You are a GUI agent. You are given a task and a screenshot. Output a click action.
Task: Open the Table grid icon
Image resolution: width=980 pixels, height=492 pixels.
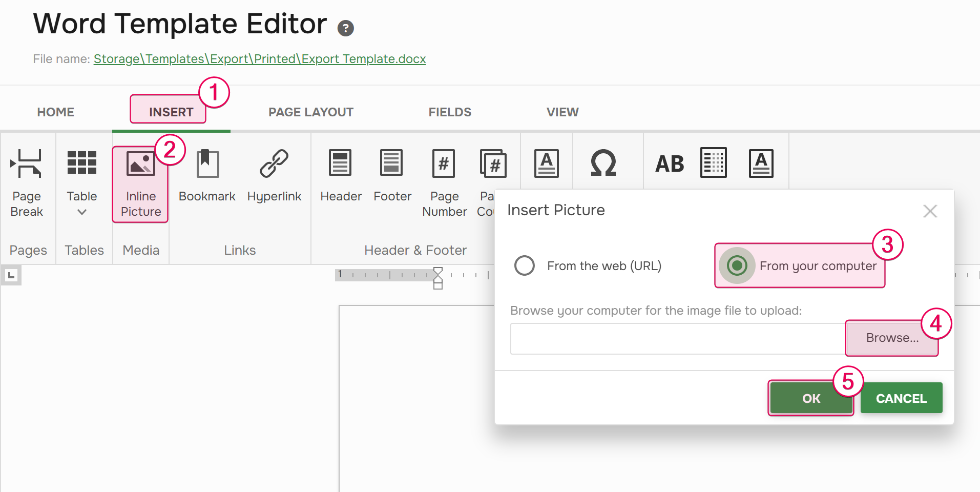(82, 163)
